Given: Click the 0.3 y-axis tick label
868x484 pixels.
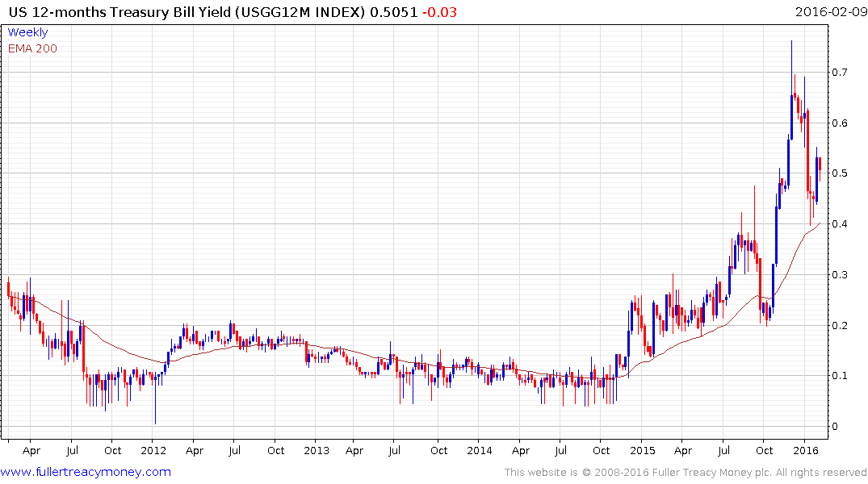Looking at the screenshot, I should (x=839, y=274).
